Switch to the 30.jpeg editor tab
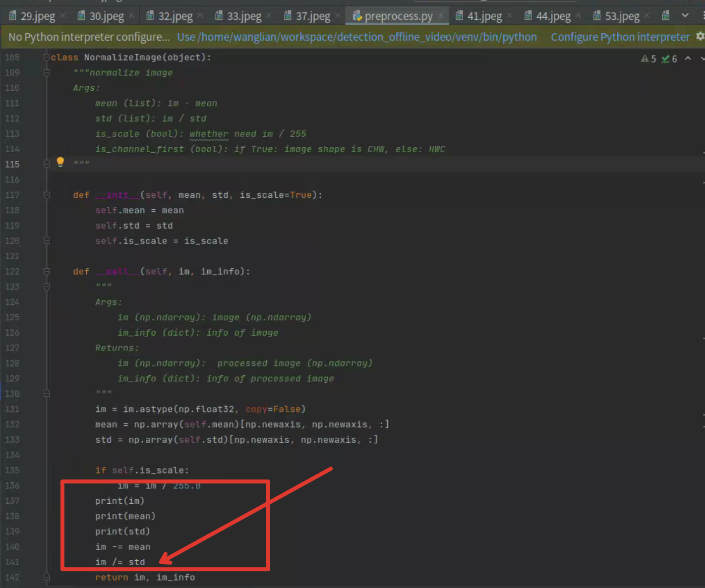The image size is (705, 588). click(x=107, y=16)
